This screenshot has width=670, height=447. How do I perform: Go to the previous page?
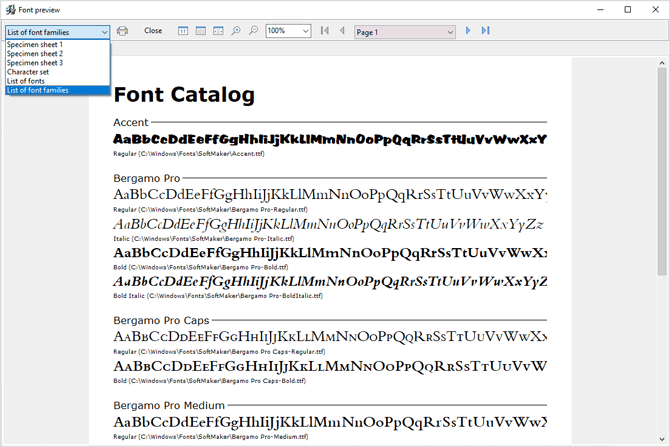(342, 31)
